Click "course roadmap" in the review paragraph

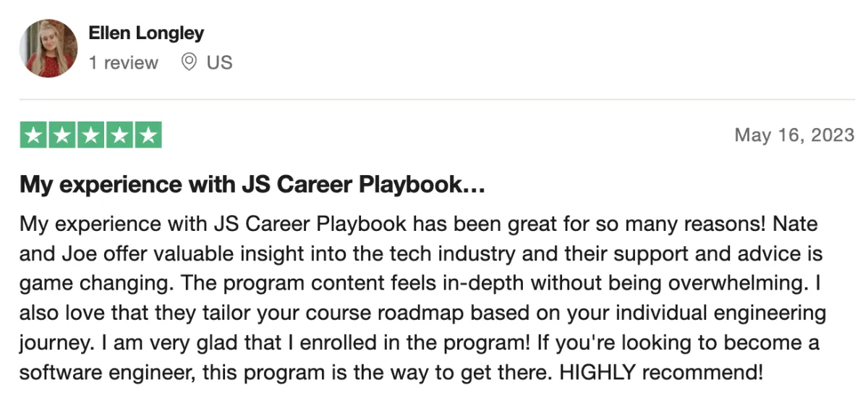pyautogui.click(x=324, y=314)
